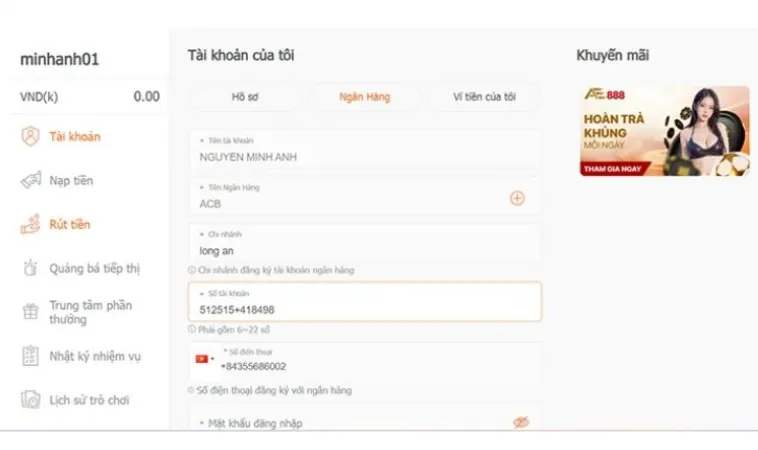Click the Số tài khoản input field
This screenshot has width=758, height=450.
click(365, 302)
